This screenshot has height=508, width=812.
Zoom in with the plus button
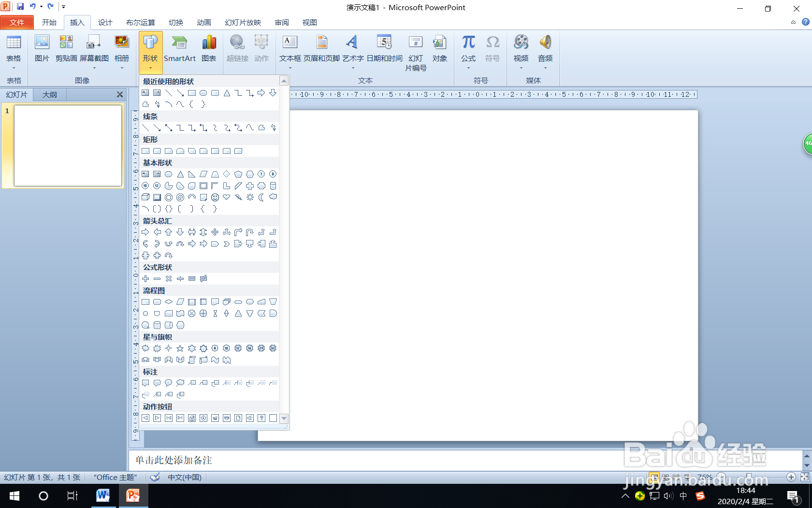[791, 477]
